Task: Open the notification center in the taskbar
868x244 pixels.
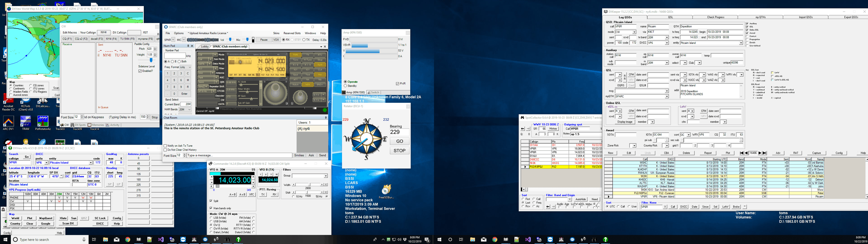Action: point(427,240)
